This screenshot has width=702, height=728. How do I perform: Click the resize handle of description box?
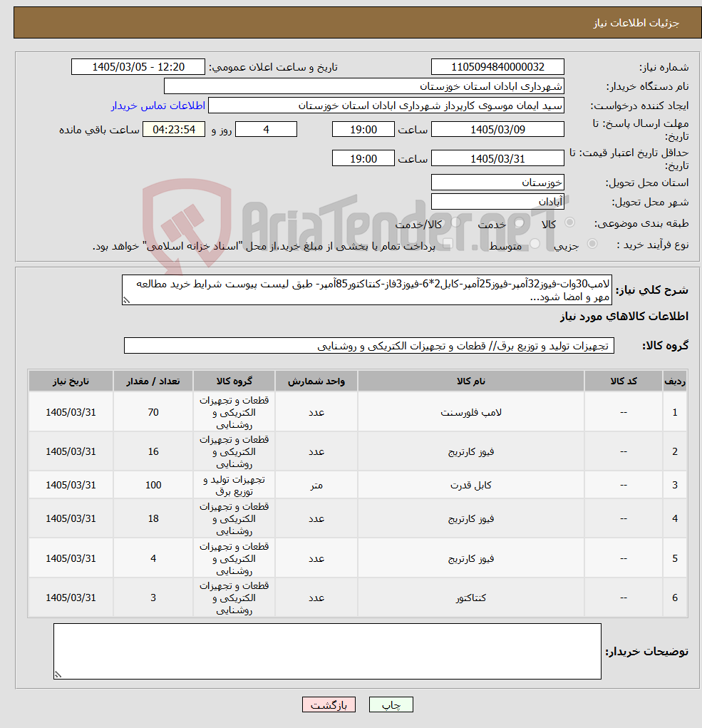tap(126, 301)
